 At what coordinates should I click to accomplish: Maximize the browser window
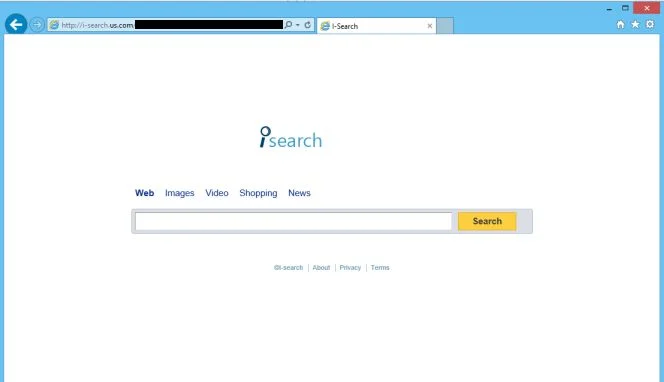point(625,8)
